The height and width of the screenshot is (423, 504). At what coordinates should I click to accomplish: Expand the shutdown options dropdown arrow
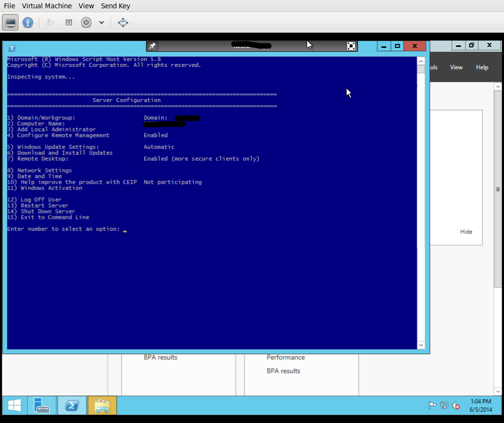102,22
